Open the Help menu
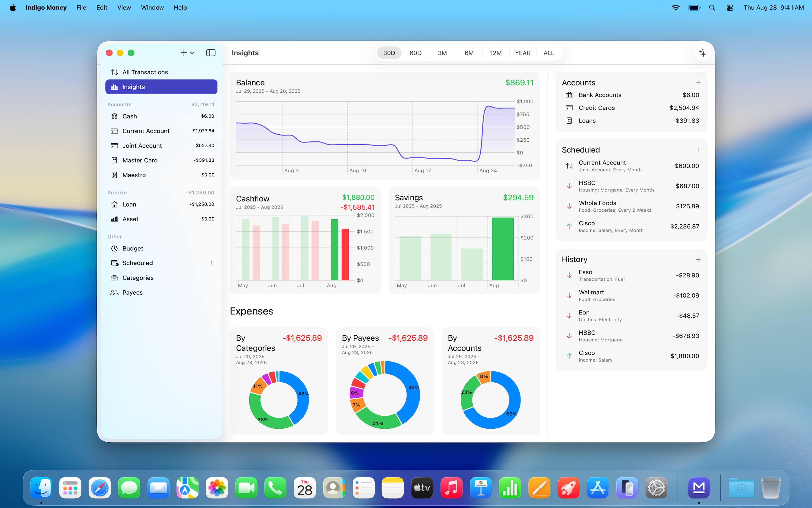 pyautogui.click(x=180, y=7)
